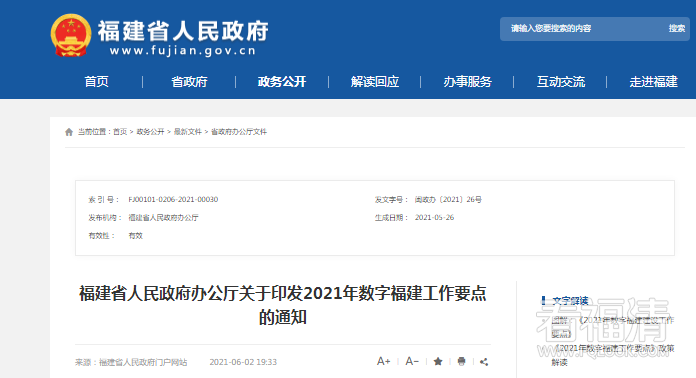Click the validity value 有效
696x378 pixels.
click(x=135, y=236)
